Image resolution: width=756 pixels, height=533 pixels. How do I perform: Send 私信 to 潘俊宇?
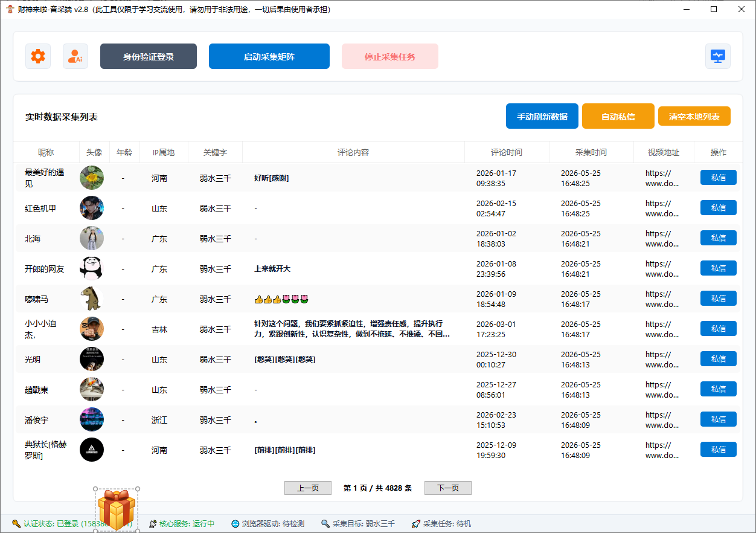pyautogui.click(x=719, y=419)
